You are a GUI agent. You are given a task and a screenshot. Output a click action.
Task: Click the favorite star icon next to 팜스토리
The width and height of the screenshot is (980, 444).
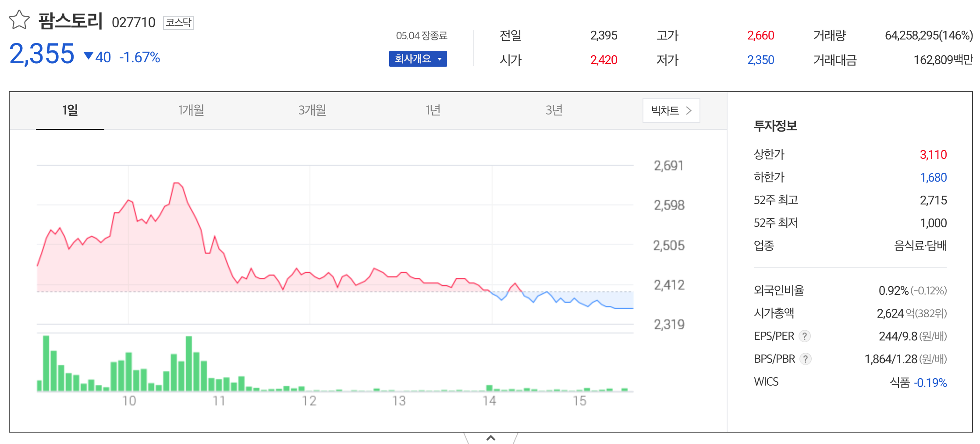(19, 20)
